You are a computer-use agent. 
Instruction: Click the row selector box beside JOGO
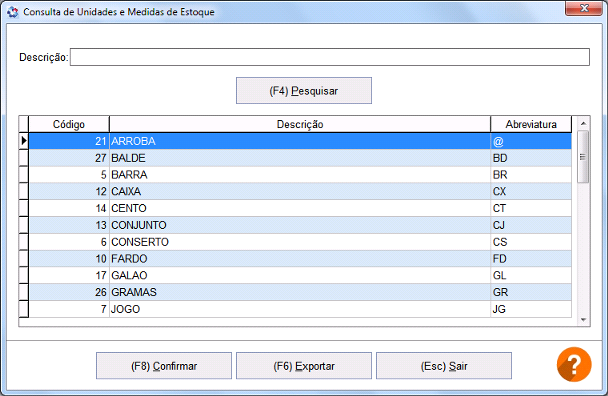(24, 309)
